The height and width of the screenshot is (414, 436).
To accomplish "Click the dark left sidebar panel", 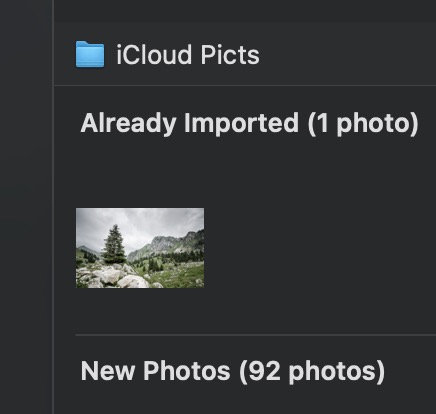I will 26,207.
